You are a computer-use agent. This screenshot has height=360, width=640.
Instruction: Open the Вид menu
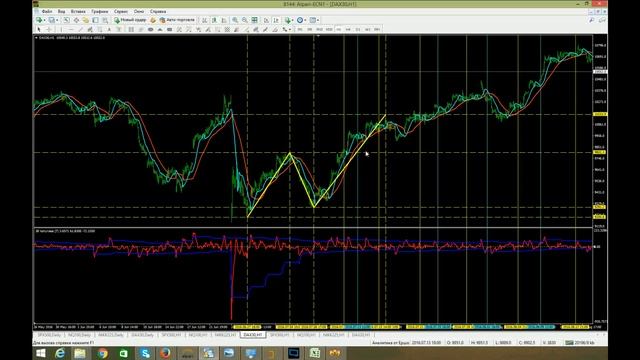point(61,11)
